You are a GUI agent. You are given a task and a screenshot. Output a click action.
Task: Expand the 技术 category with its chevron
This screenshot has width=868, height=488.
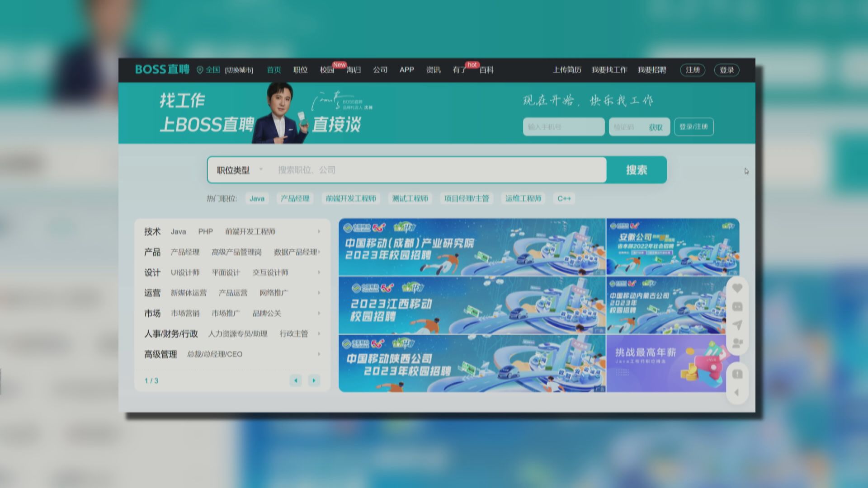[x=319, y=231]
